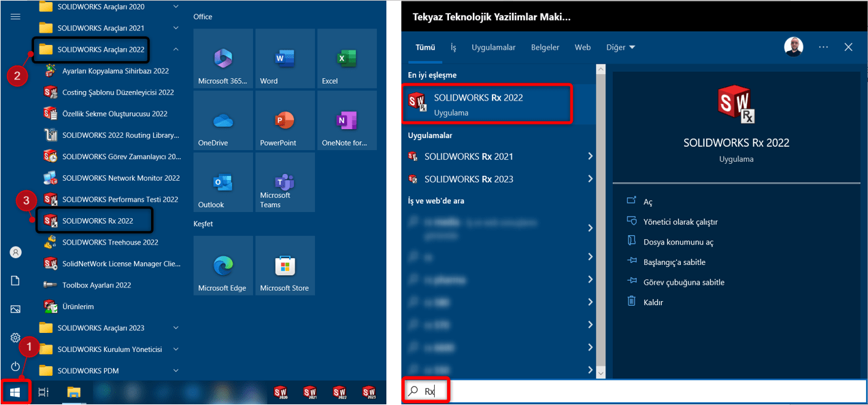Open the Microsoft 365 tile

pyautogui.click(x=223, y=58)
